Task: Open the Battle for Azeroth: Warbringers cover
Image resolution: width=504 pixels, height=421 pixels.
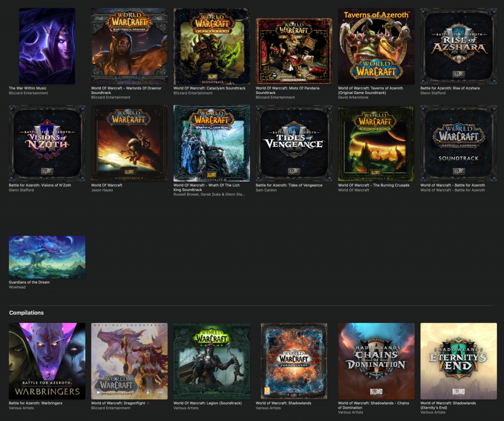Action: pos(47,361)
